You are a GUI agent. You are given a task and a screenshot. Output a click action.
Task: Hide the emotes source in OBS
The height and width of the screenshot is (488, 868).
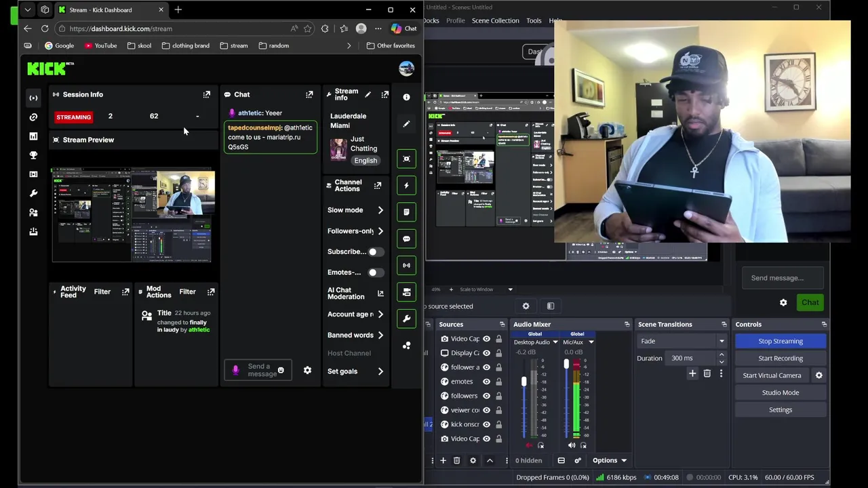(x=486, y=382)
